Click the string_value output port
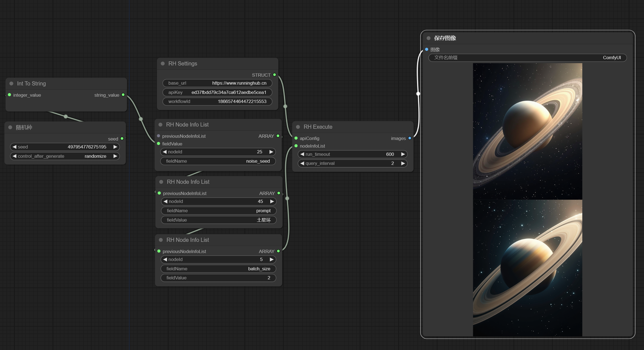 tap(123, 95)
